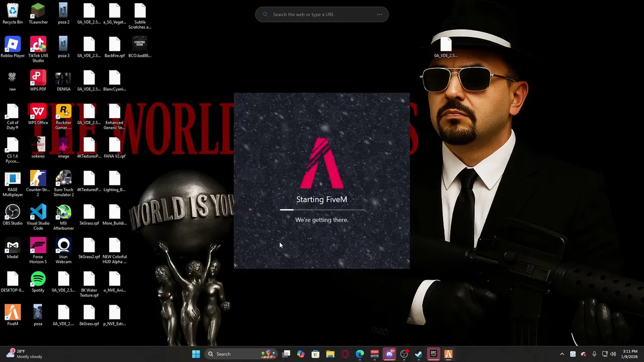Launch Opera browser from taskbar
Screen dimensions: 644x362
345,354
